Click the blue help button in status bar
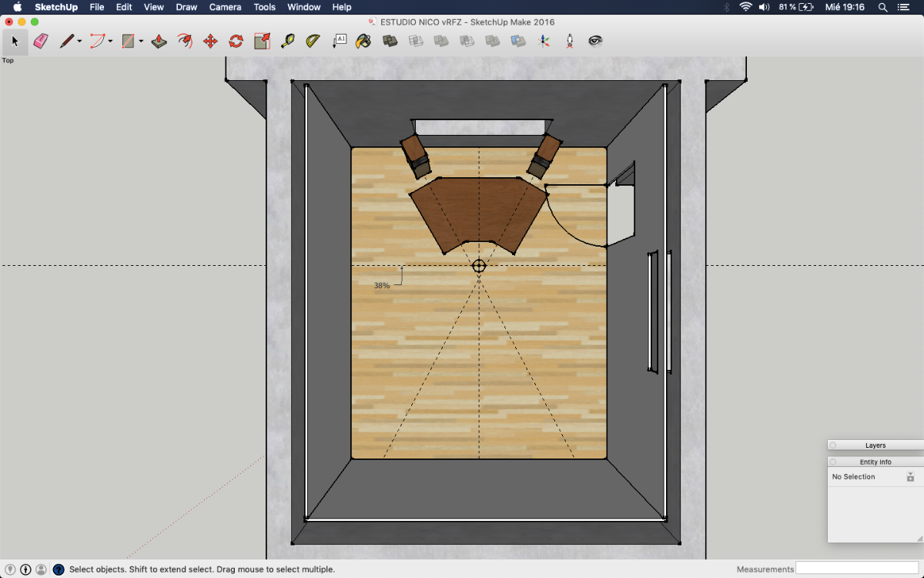924x578 pixels. 59,570
